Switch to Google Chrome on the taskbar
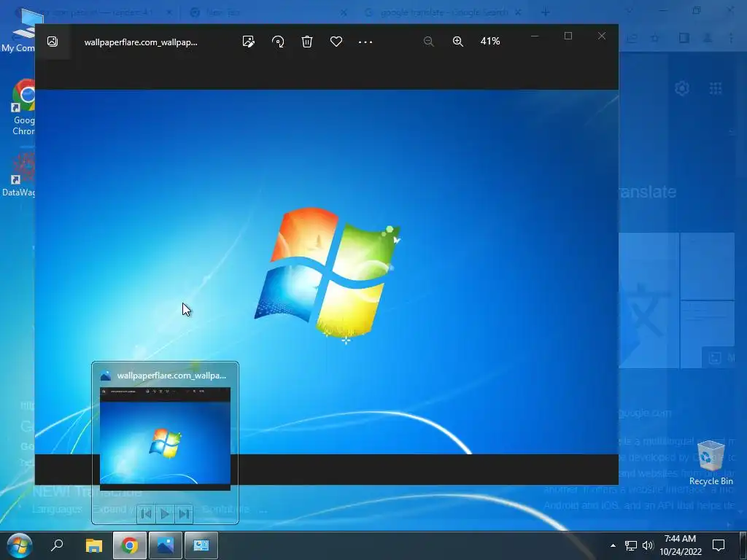 (x=130, y=545)
